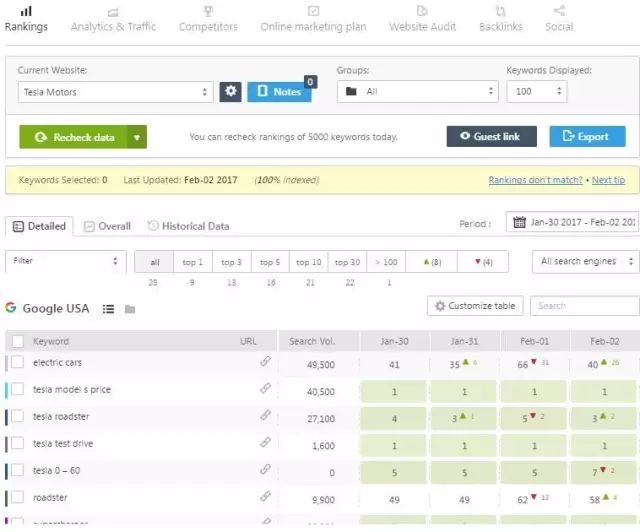The height and width of the screenshot is (532, 640).
Task: Click the Guest link button
Action: [491, 136]
